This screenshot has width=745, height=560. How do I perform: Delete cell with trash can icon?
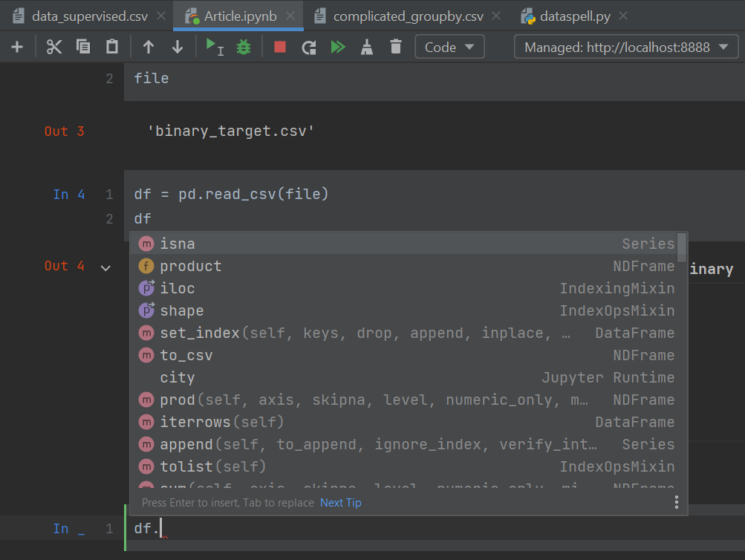point(396,48)
